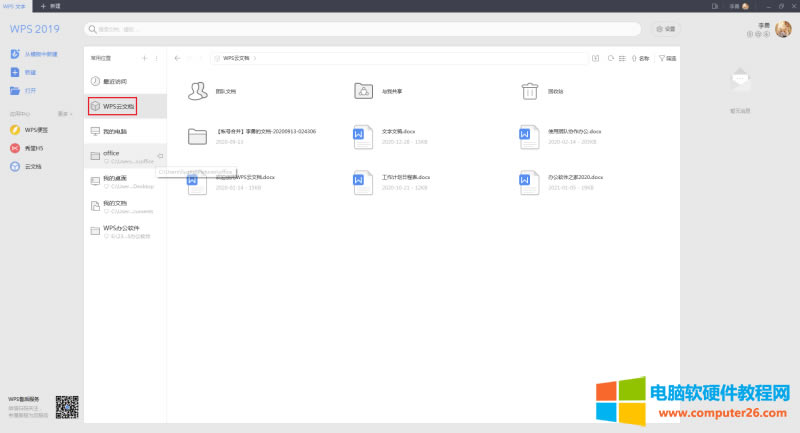Click 从模板中新建 (new from template) icon
800x433 pixels.
click(15, 53)
